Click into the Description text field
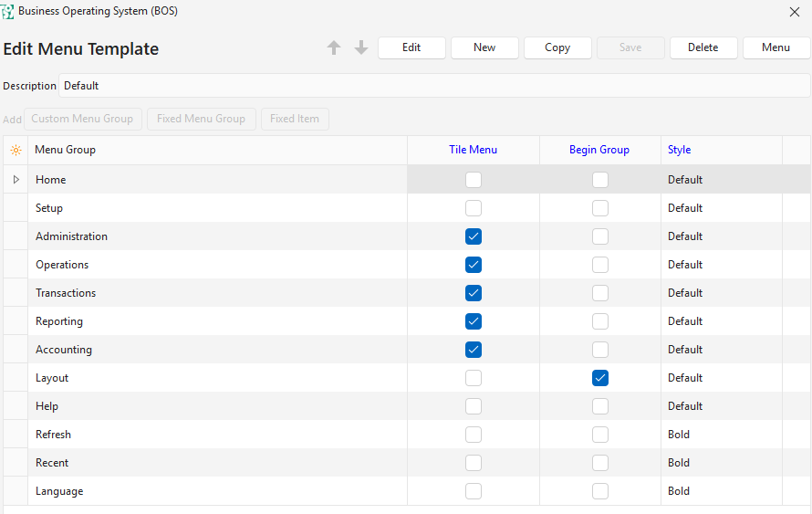 [x=433, y=86]
